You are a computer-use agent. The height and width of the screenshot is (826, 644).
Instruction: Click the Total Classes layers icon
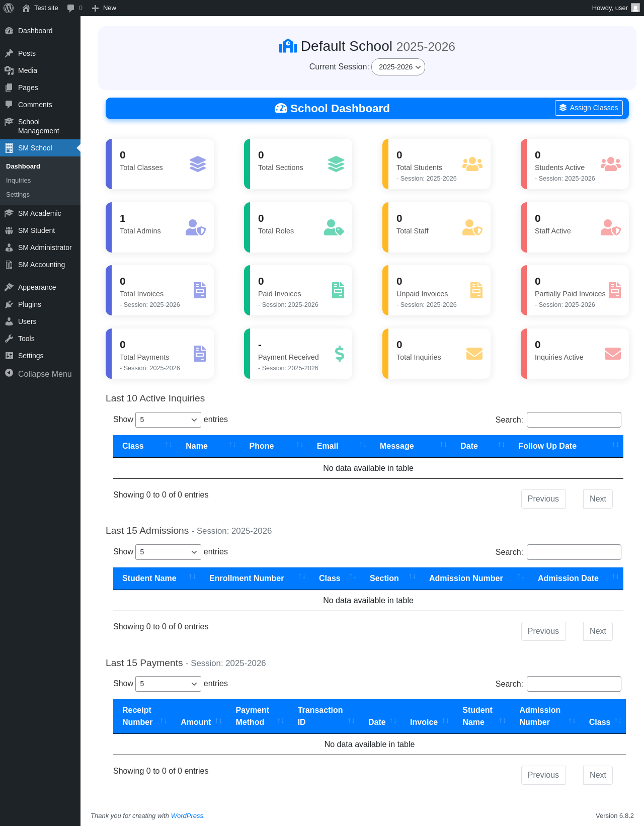198,164
